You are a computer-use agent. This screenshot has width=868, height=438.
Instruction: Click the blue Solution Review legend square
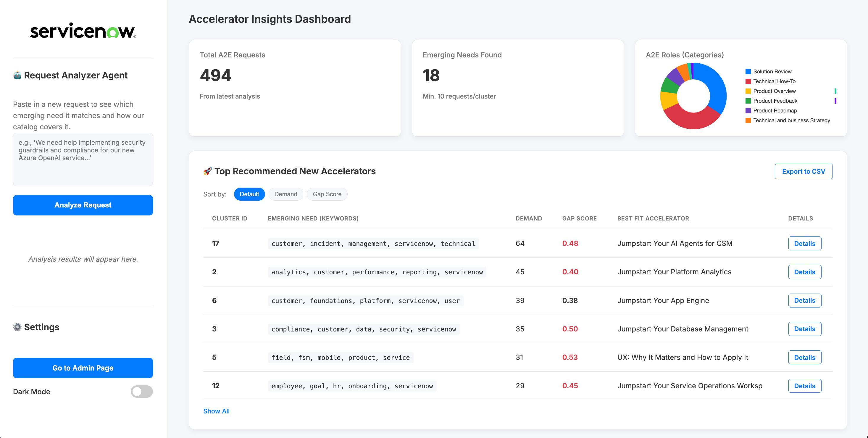[748, 72]
